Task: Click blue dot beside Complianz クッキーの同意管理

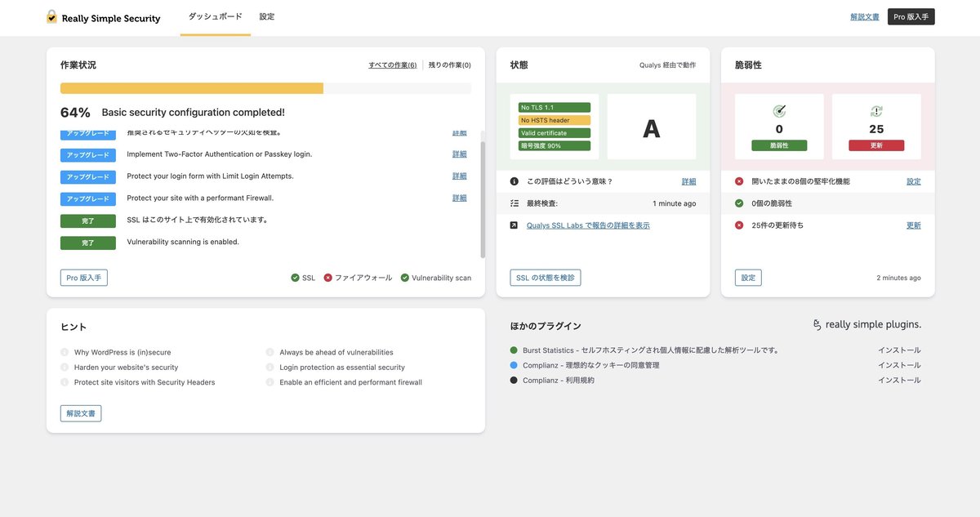Action: [x=514, y=365]
